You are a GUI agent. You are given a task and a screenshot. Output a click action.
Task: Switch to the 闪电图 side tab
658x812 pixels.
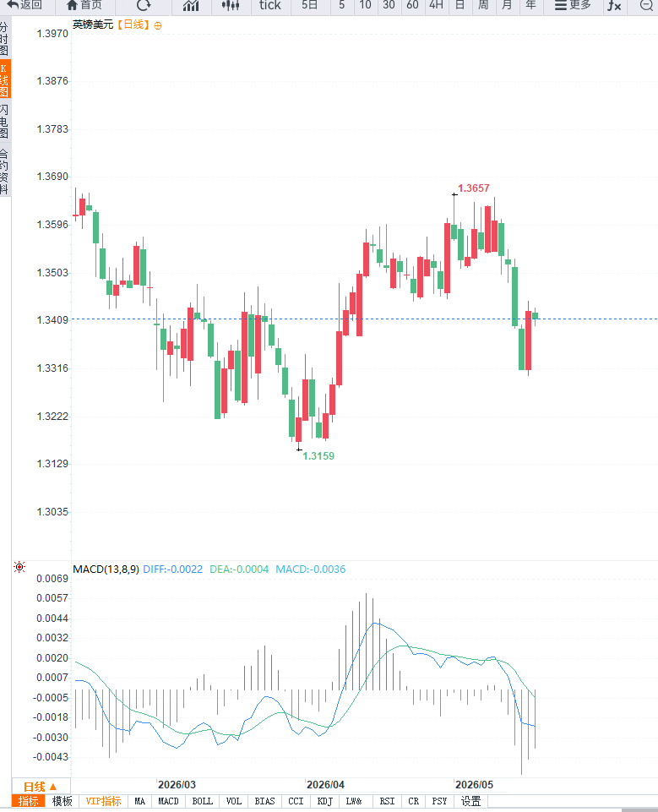click(x=4, y=121)
